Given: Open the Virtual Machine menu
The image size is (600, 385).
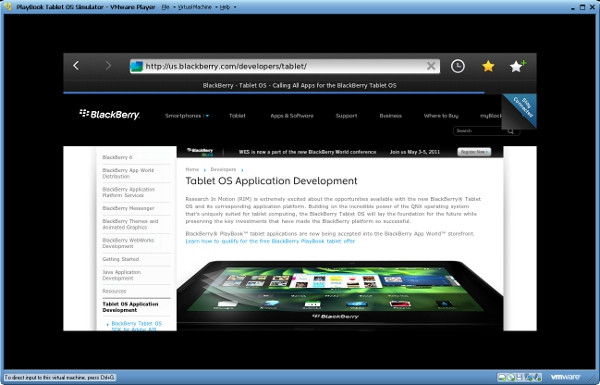Looking at the screenshot, I should point(195,7).
